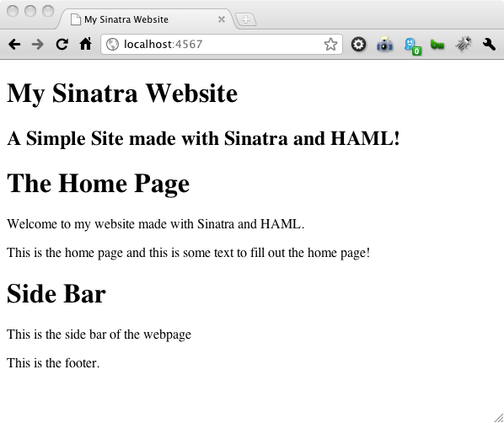The height and width of the screenshot is (423, 504).
Task: Open the browser home page
Action: point(85,44)
